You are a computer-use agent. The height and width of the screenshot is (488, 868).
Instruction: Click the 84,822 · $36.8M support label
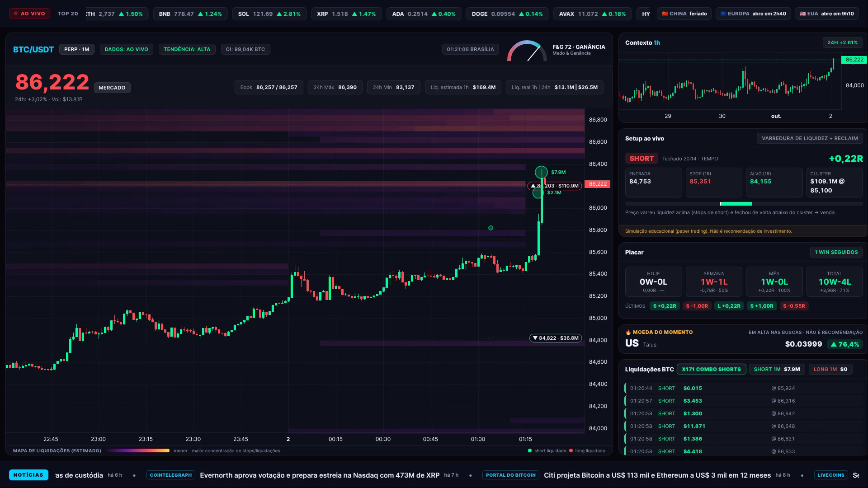(556, 338)
